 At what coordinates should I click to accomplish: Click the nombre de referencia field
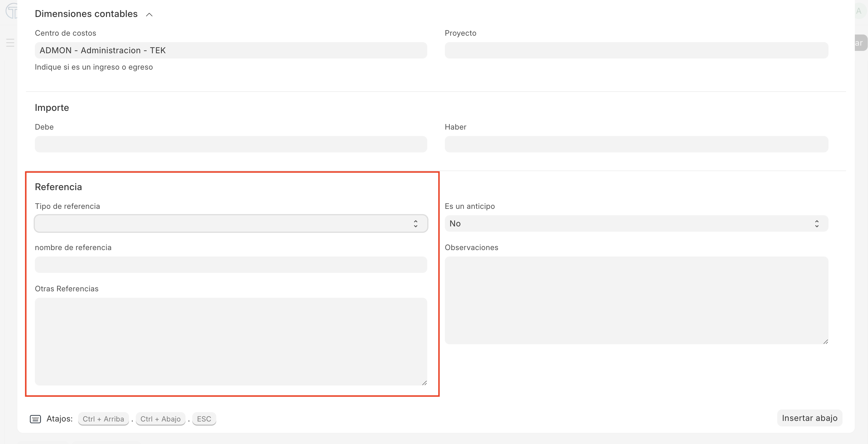pos(231,265)
